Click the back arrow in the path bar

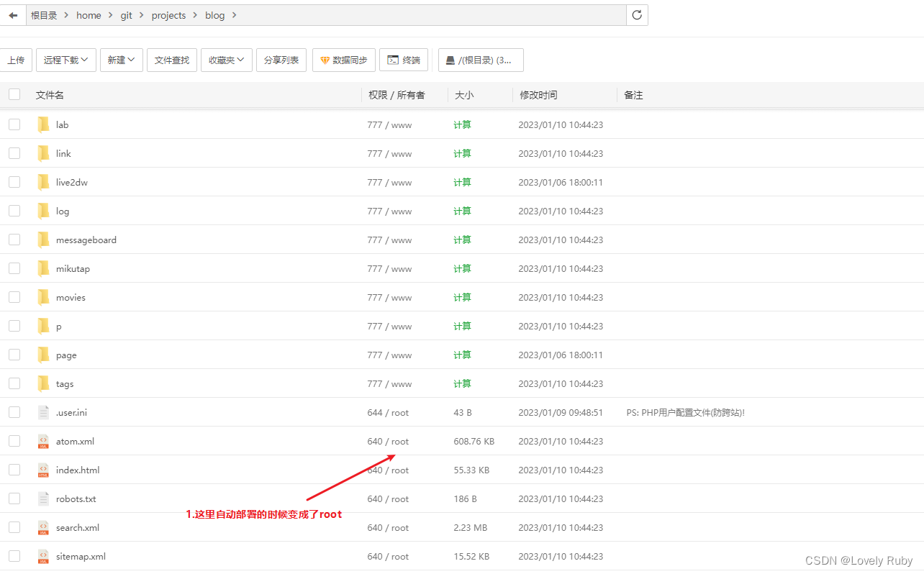pos(13,15)
